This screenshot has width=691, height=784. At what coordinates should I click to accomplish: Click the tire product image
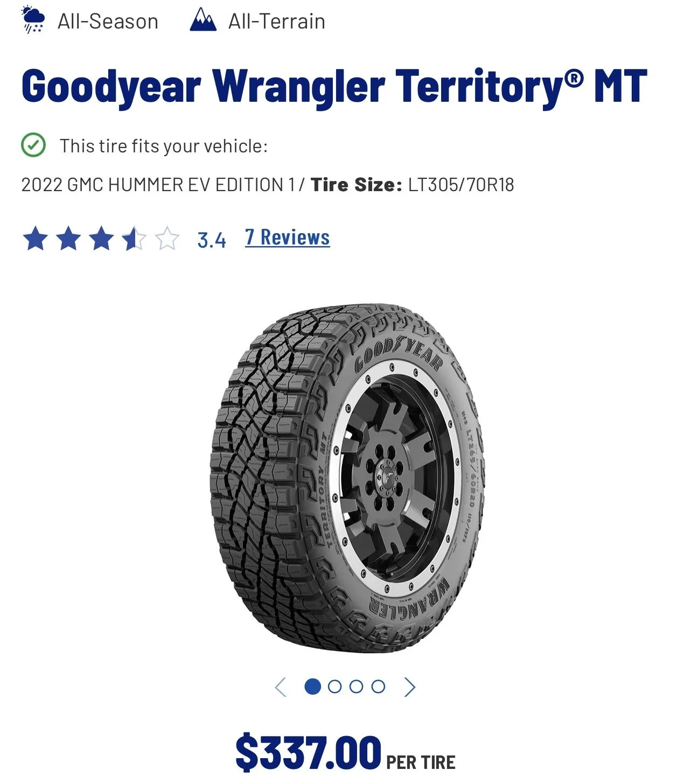(x=345, y=478)
